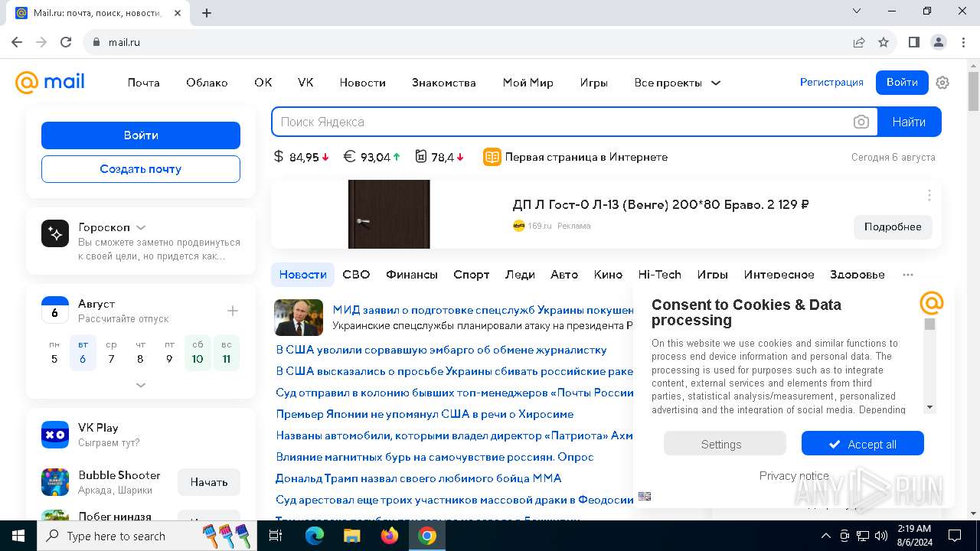The height and width of the screenshot is (551, 980).
Task: Click the Windows taskbar search box
Action: point(145,536)
